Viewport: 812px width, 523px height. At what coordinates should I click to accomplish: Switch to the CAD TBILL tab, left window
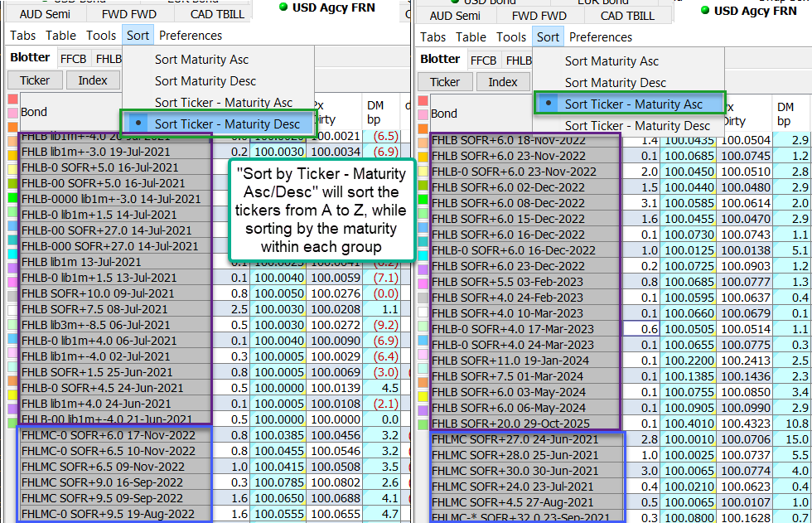(x=217, y=14)
